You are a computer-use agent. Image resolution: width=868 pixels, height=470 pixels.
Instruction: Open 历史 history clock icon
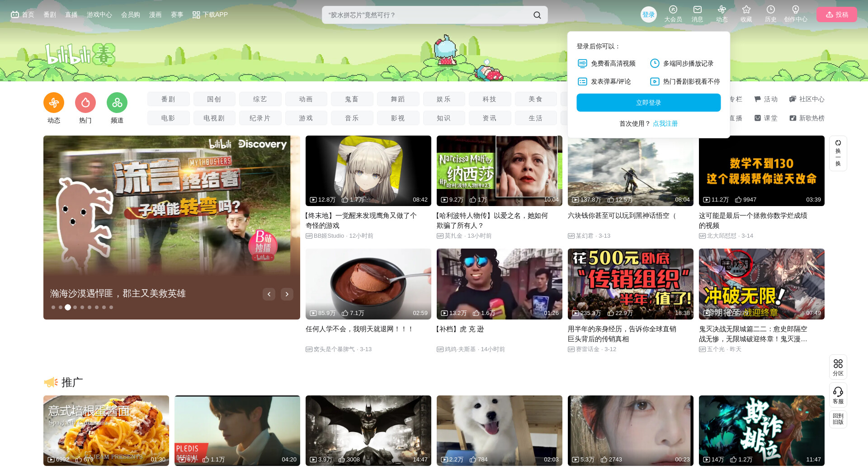tap(771, 9)
